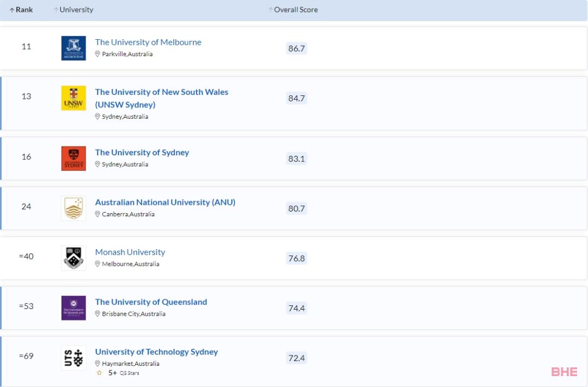
Task: Open The University of Melbourne logo
Action: coord(73,48)
